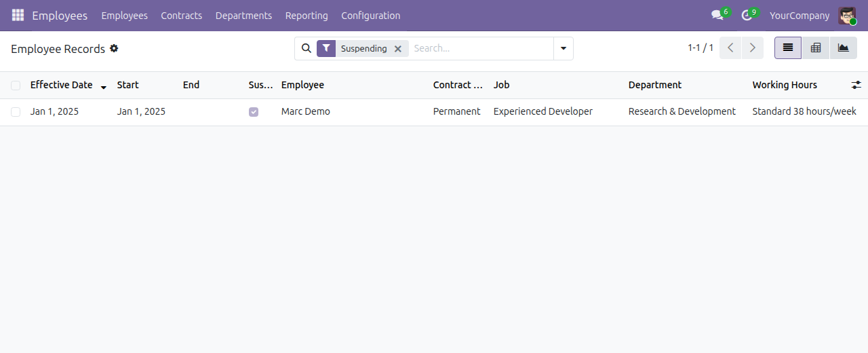Sort by the Contract Type column header

click(x=458, y=85)
